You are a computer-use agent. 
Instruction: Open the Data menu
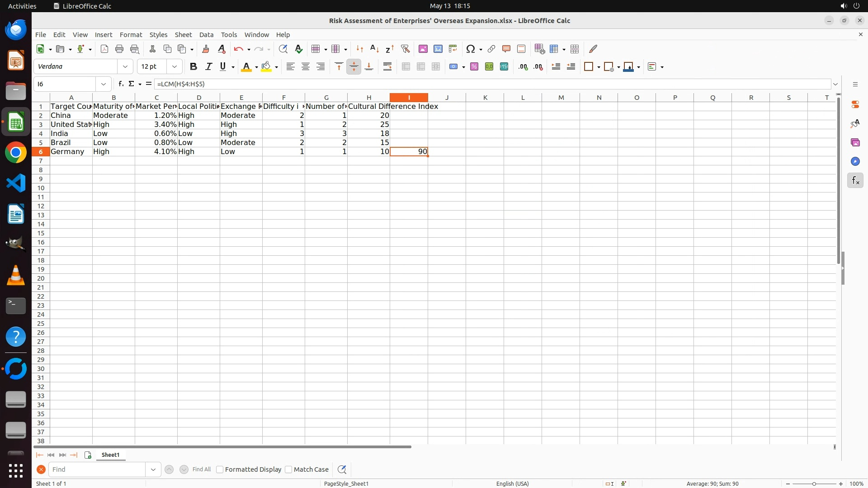[x=206, y=35]
